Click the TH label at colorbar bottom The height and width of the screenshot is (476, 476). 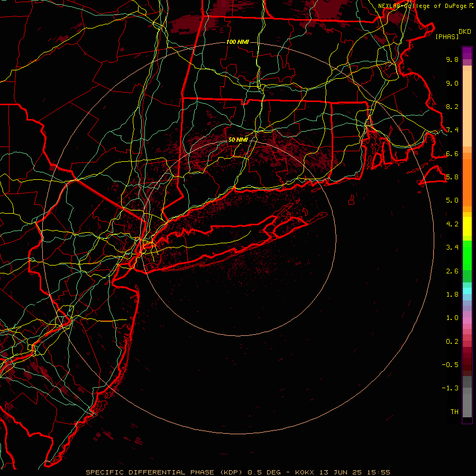pos(454,412)
